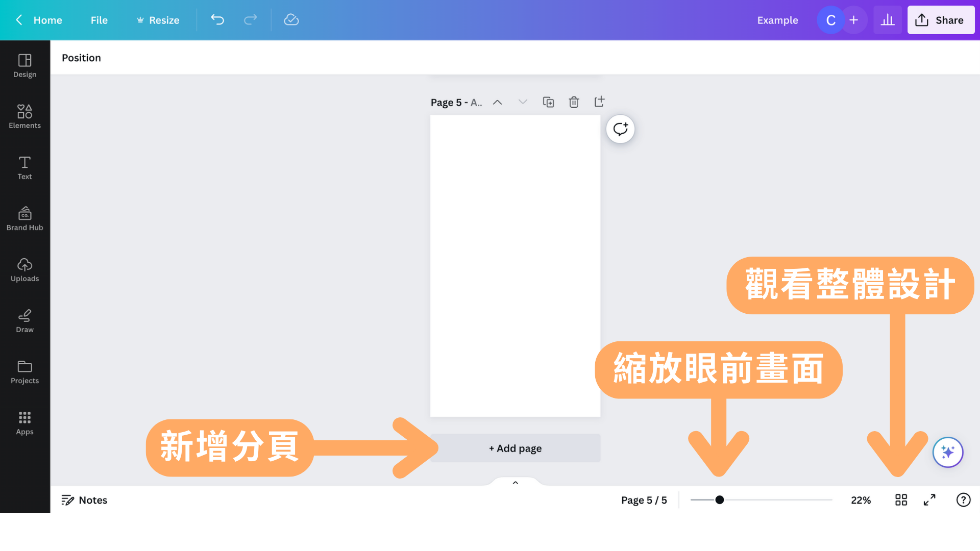Click the Add page button

(515, 448)
